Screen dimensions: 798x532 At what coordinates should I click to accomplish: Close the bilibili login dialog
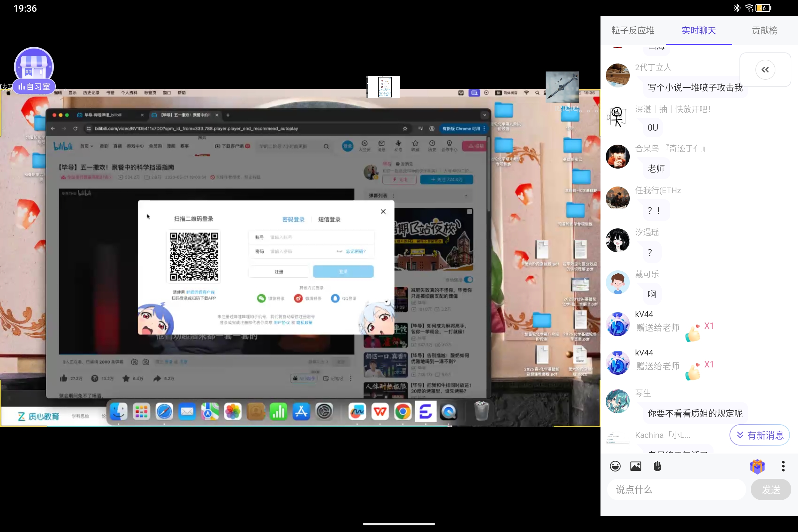[x=383, y=211]
